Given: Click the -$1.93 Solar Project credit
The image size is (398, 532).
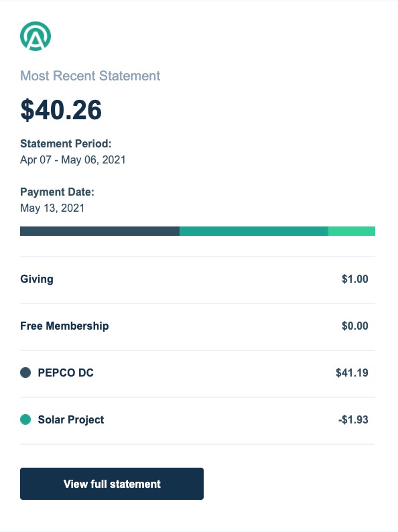Looking at the screenshot, I should coord(353,419).
